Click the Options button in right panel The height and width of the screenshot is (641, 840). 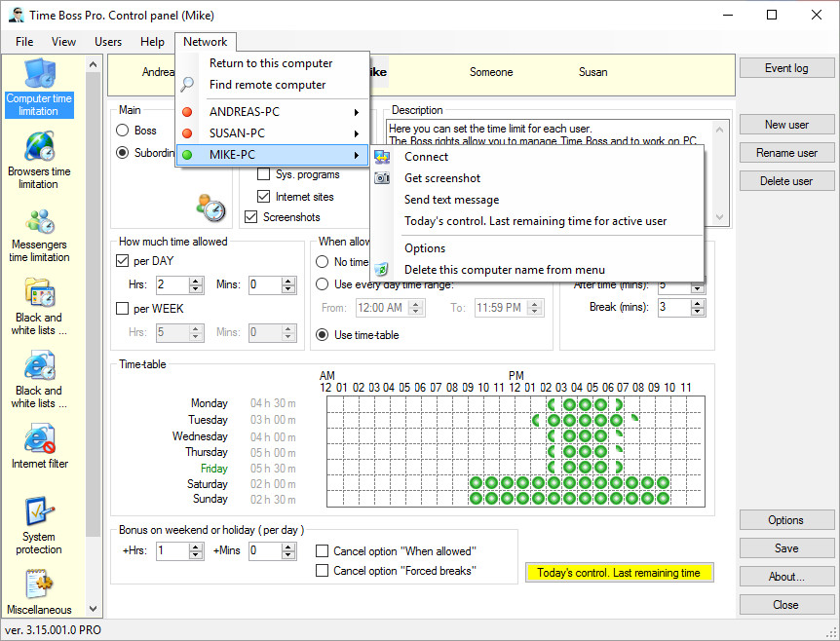[x=786, y=520]
